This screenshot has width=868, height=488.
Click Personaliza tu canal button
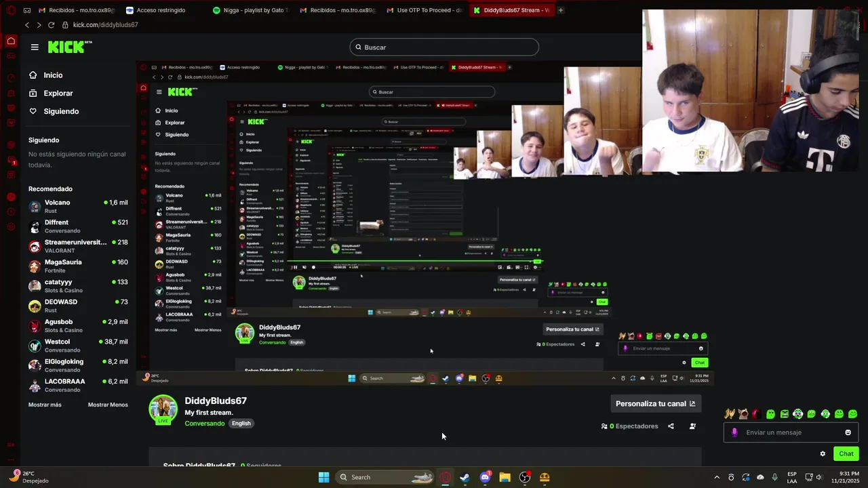click(x=655, y=403)
